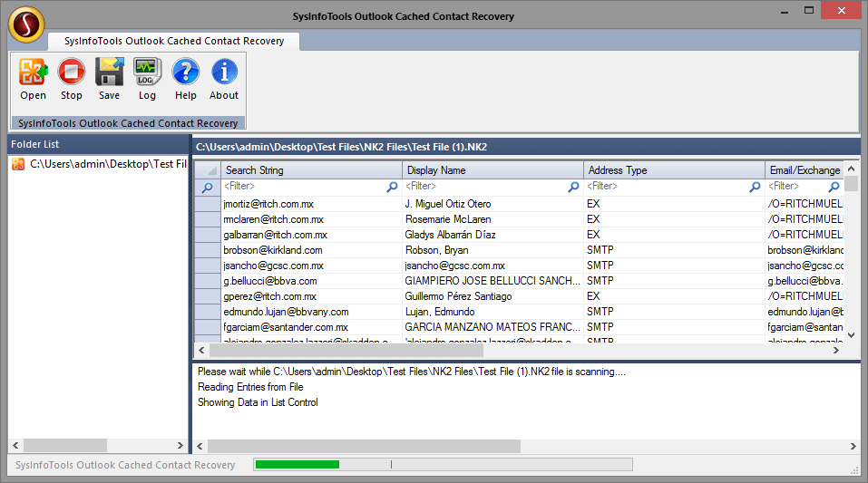Open the Help icon

(185, 72)
